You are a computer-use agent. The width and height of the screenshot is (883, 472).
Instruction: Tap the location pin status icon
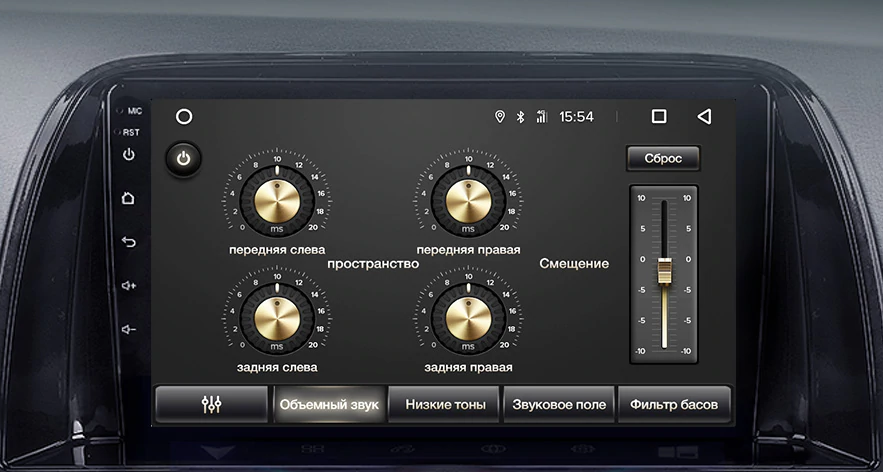pos(500,117)
